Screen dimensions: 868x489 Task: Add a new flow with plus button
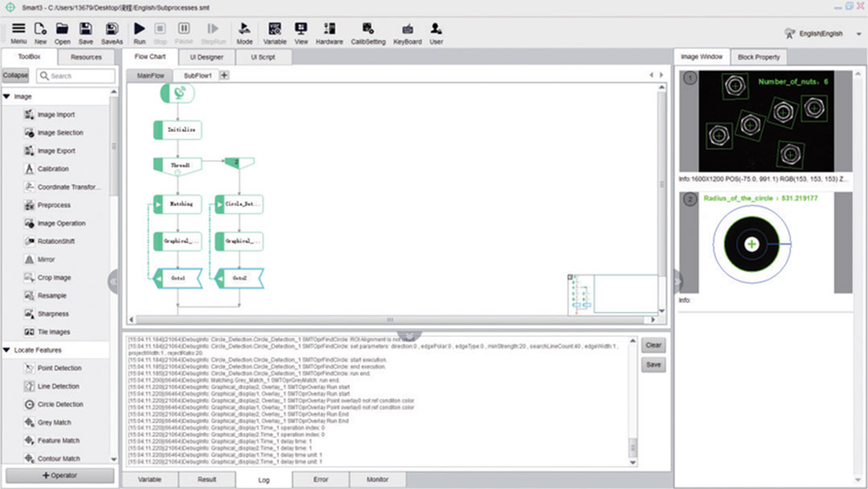[x=224, y=76]
